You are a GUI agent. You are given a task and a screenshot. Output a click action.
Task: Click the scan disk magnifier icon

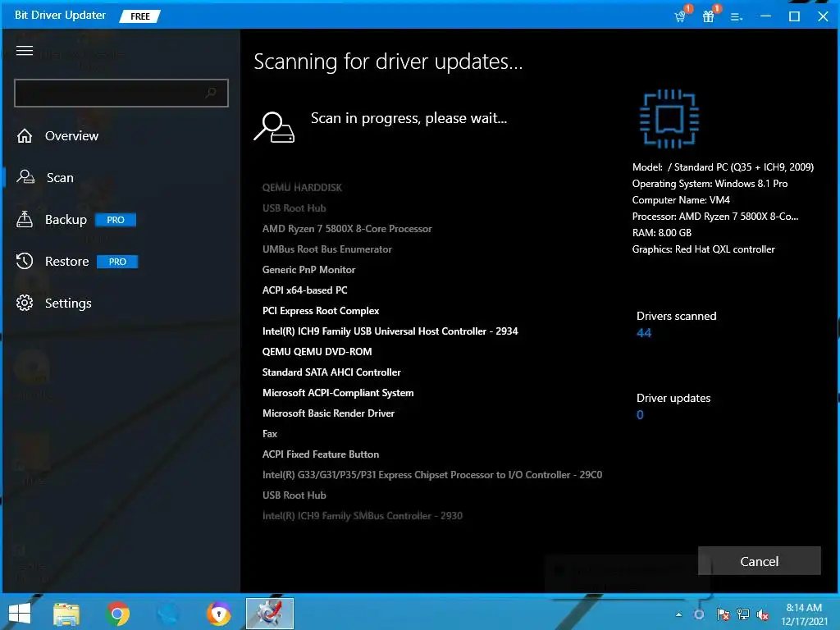click(274, 127)
